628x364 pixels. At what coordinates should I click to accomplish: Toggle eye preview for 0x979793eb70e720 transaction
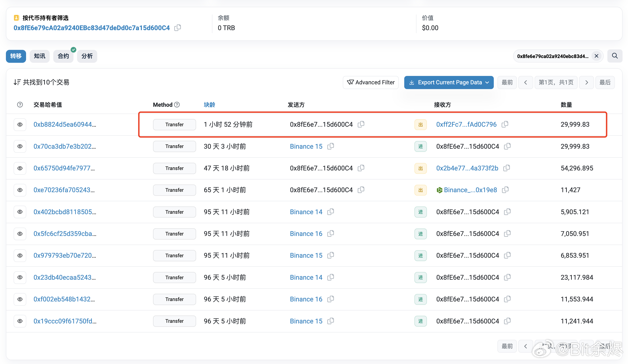pos(20,255)
